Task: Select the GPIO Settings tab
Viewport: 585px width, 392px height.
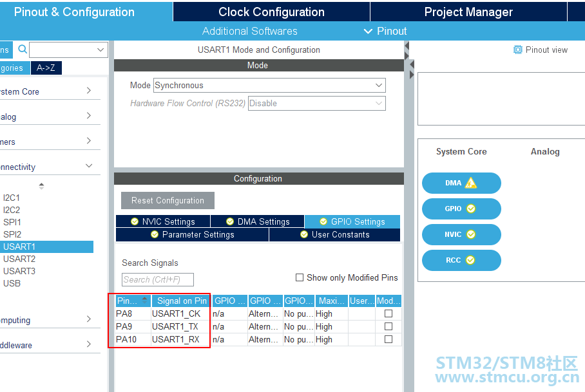Action: tap(352, 221)
